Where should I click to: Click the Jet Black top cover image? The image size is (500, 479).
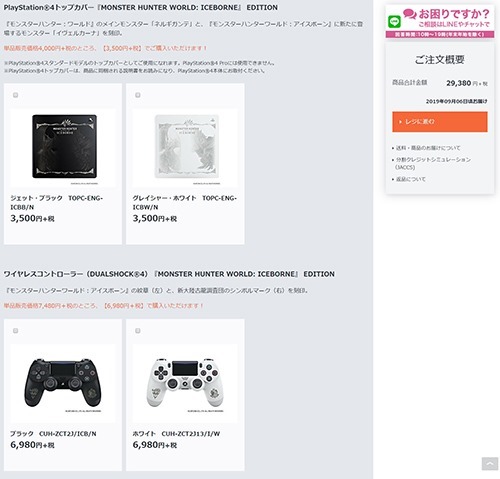63,147
